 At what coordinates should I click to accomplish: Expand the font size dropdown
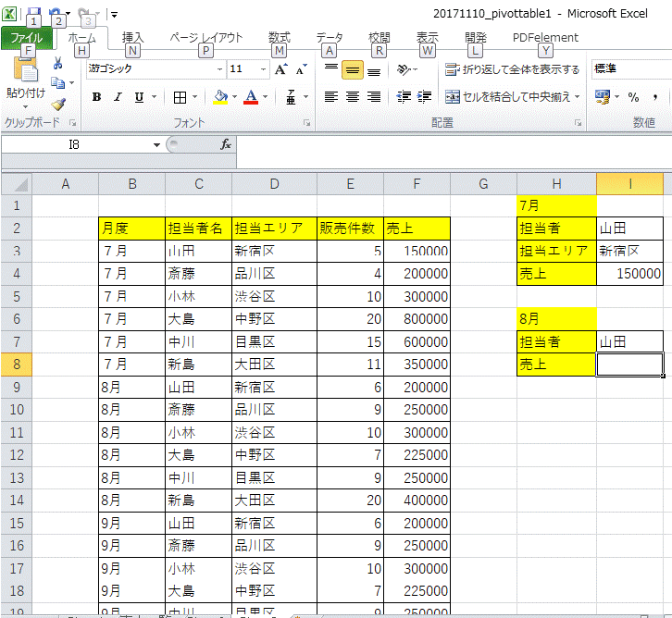(x=260, y=69)
